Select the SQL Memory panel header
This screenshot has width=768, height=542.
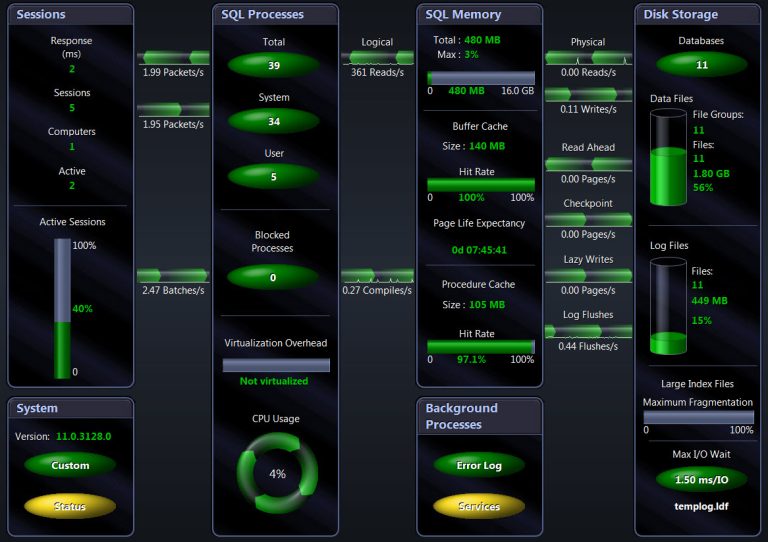click(479, 15)
